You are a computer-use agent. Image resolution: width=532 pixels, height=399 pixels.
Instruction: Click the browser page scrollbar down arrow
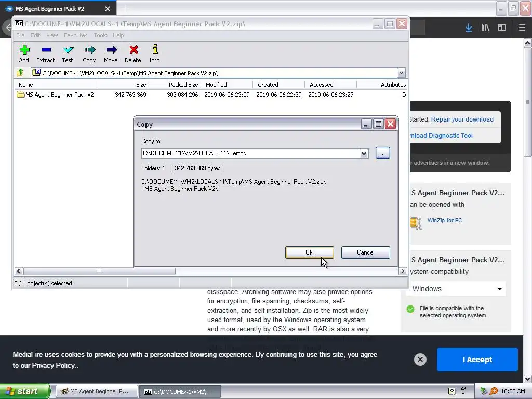tap(528, 379)
